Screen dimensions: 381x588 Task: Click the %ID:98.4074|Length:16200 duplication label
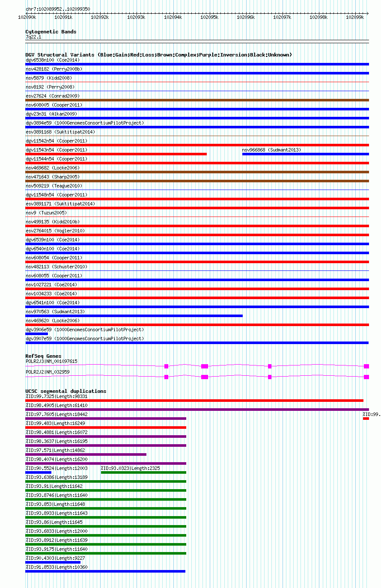[57, 459]
